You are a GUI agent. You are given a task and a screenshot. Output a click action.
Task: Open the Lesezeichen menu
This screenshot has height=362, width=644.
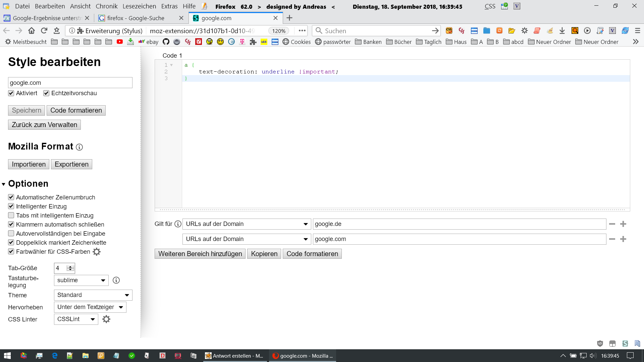[139, 6]
